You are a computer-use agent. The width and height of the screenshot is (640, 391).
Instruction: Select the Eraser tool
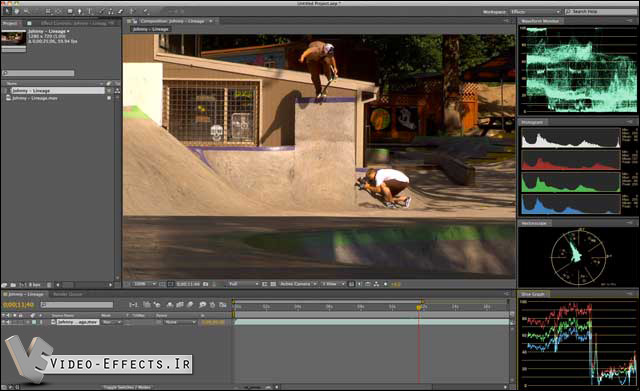click(x=120, y=11)
